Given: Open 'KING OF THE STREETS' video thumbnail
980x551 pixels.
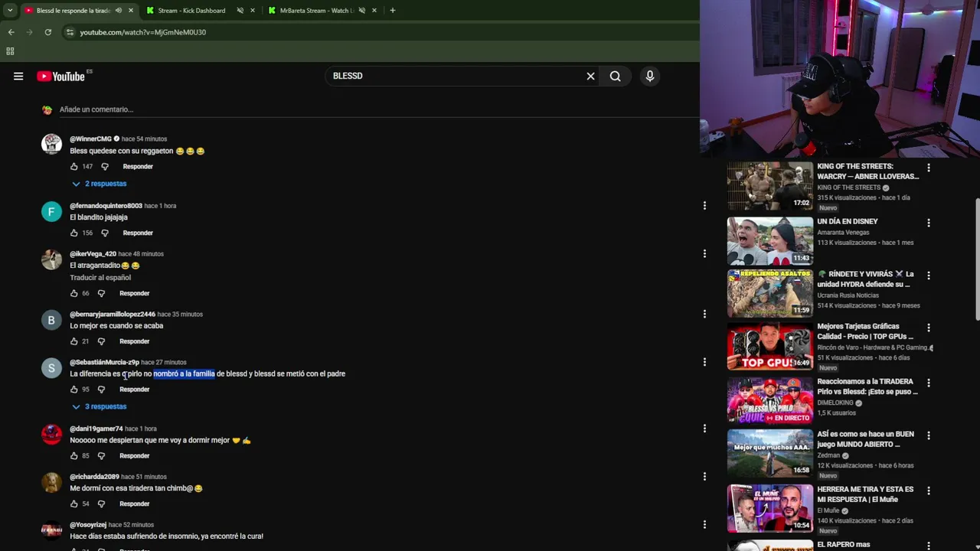Looking at the screenshot, I should point(769,185).
